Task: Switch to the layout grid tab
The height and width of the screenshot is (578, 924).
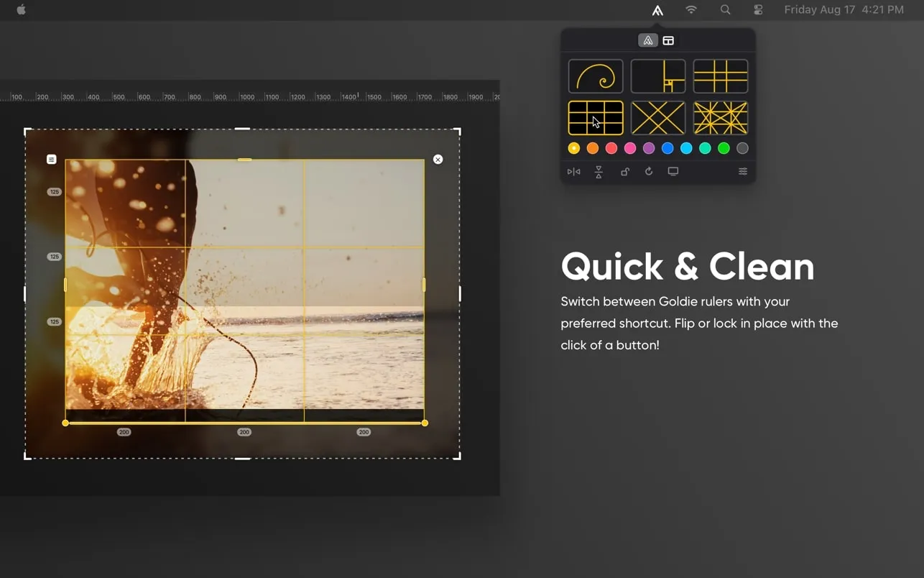Action: pos(668,41)
